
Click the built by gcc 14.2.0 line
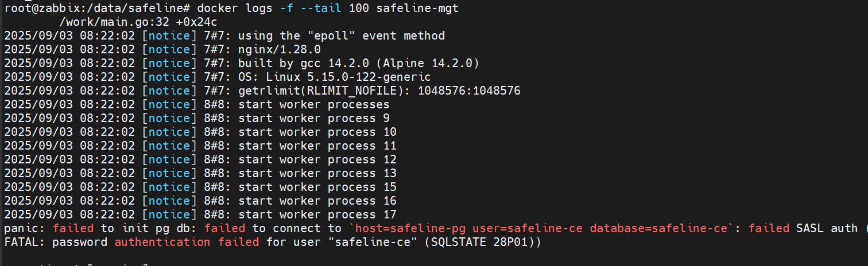click(x=359, y=63)
